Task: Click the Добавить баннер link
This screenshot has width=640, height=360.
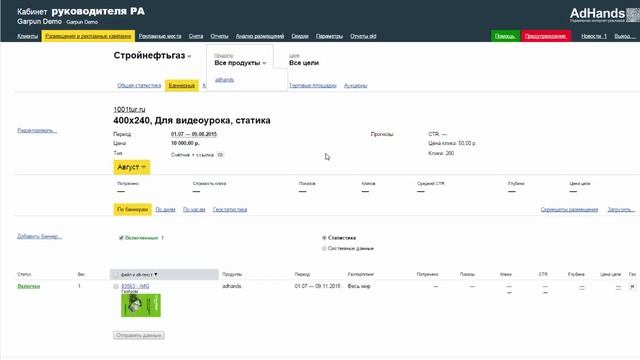Action: 40,236
